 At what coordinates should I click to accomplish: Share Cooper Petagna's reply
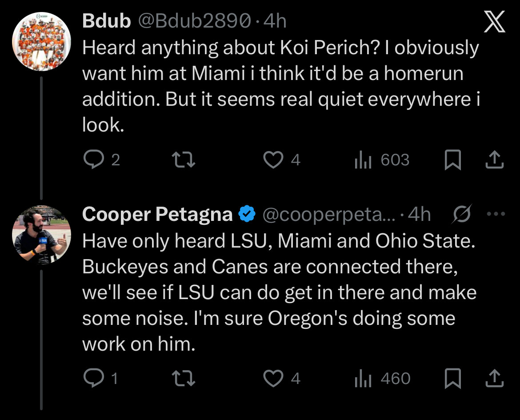[x=495, y=378]
